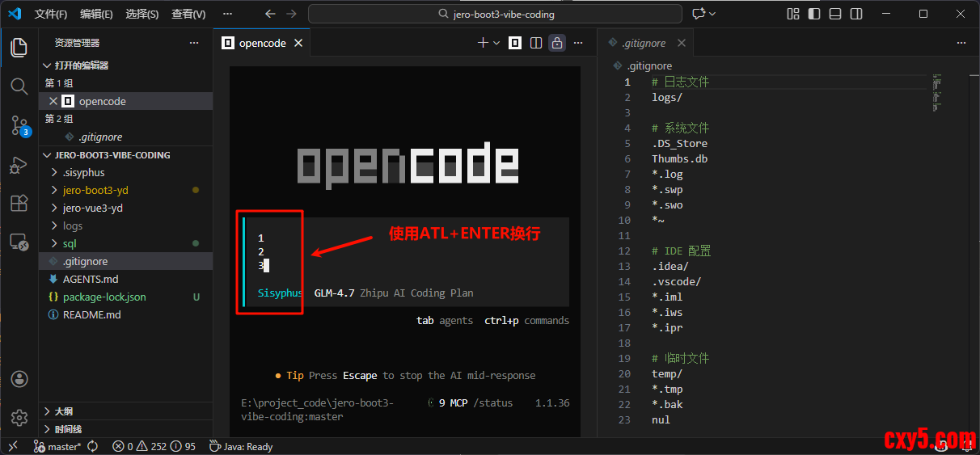This screenshot has height=455, width=980.
Task: Toggle the bottom panel layout button
Action: tap(835, 14)
